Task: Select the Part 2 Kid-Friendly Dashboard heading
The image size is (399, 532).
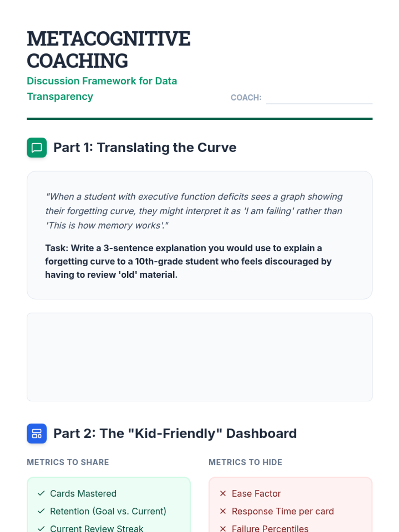Action: pos(175,433)
